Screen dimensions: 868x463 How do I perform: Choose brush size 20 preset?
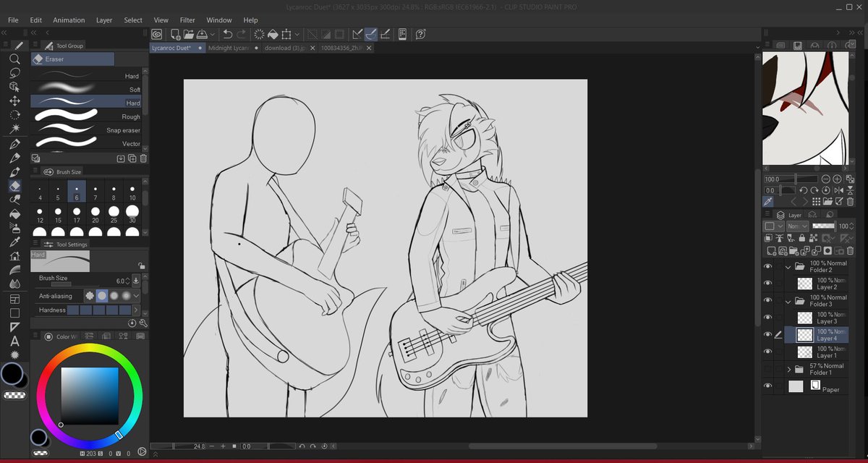[95, 214]
